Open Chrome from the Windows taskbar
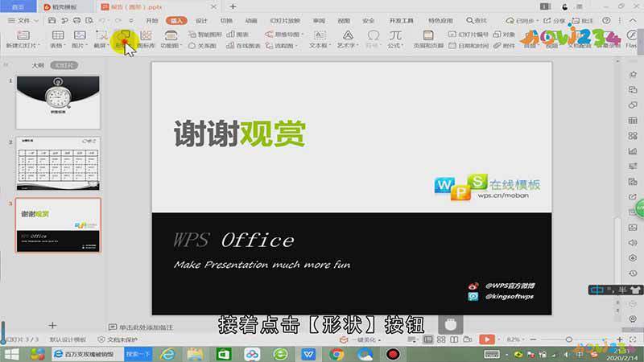 (336, 354)
